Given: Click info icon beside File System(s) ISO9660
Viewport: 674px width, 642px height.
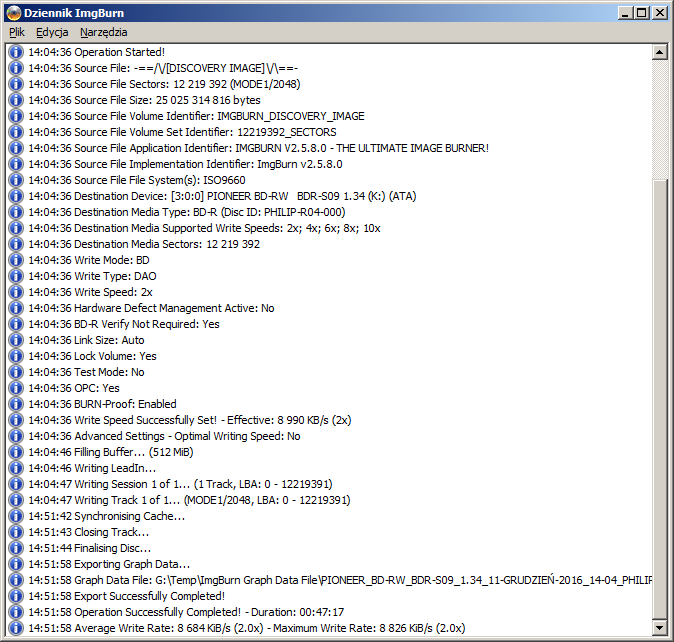Looking at the screenshot, I should [15, 180].
